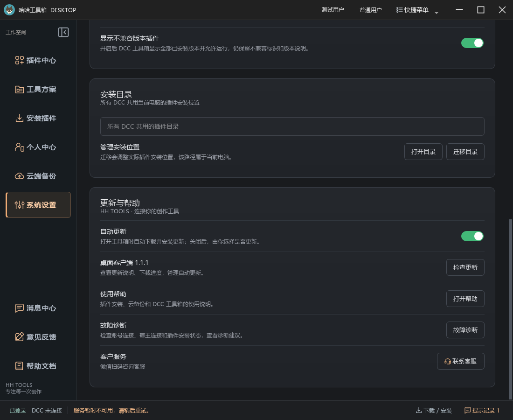Screen dimensions: 513x420
Task: Minimize the 哈哈工具箱 window
Action: tap(459, 10)
